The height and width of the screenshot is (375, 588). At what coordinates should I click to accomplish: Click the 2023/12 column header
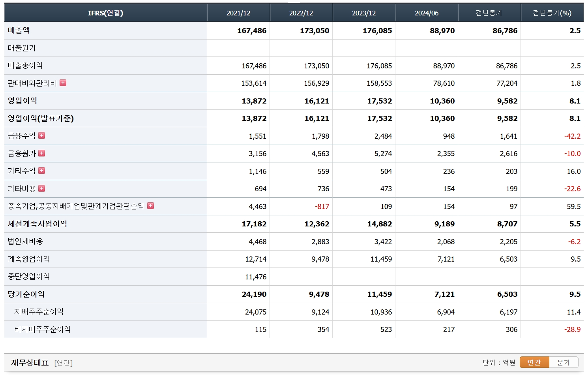364,13
